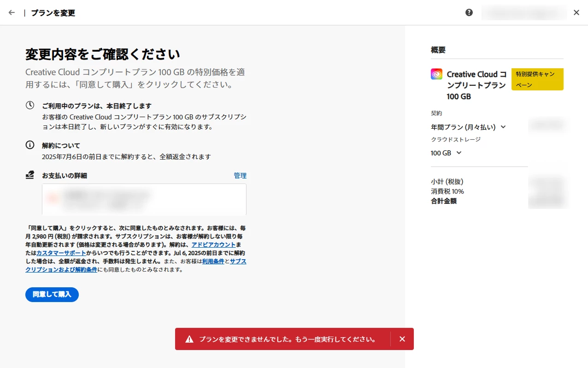The image size is (588, 368).
Task: Open the 利用条件 link
Action: tap(213, 261)
